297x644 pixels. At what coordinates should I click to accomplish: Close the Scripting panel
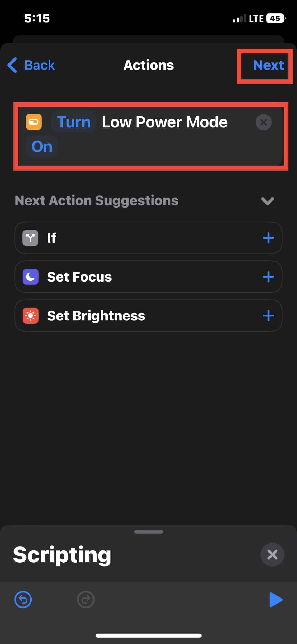tap(272, 555)
